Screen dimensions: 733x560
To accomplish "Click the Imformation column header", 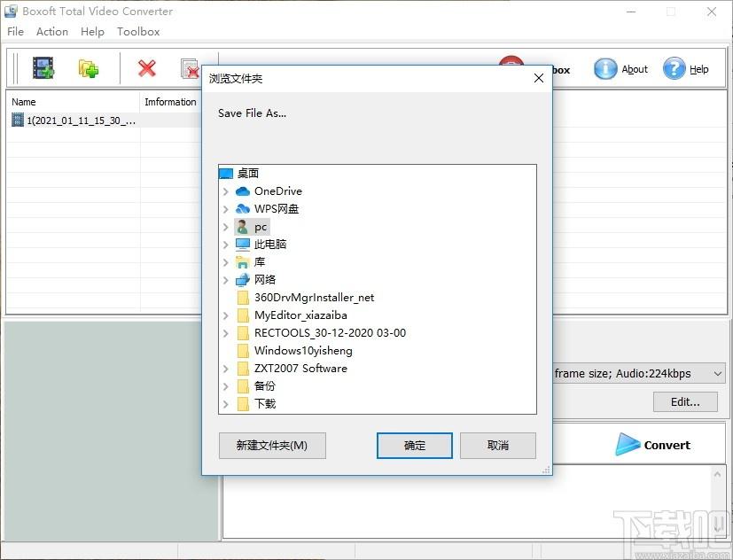I will pos(171,102).
